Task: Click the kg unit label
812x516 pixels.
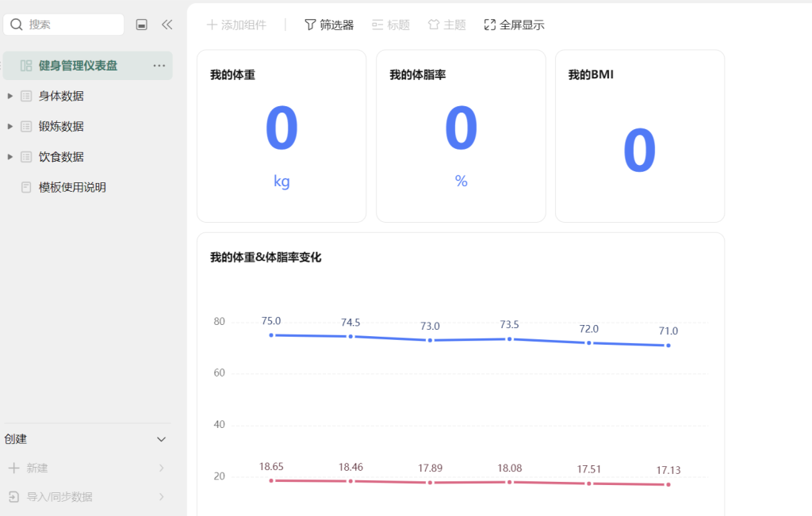Action: (282, 182)
